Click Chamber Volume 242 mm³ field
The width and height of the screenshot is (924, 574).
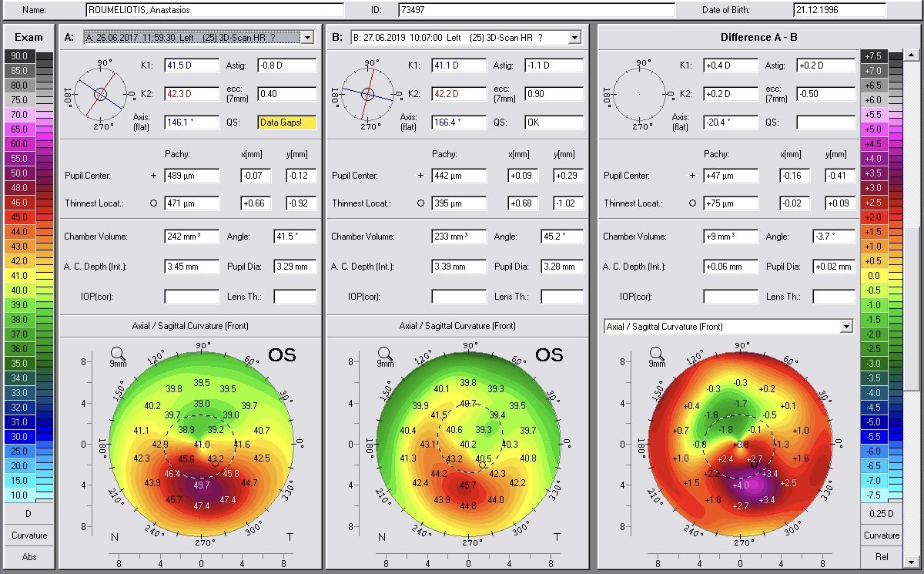pos(192,237)
